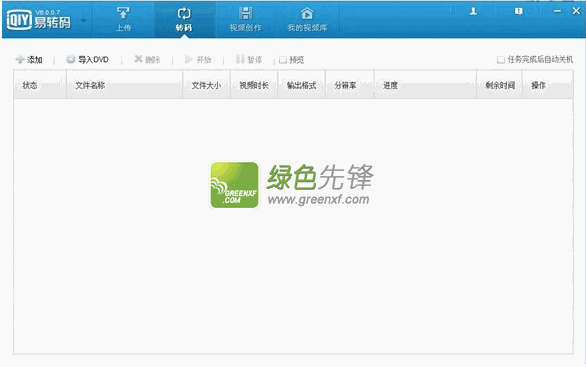
Task: Click the 状态 column header
Action: click(x=40, y=85)
